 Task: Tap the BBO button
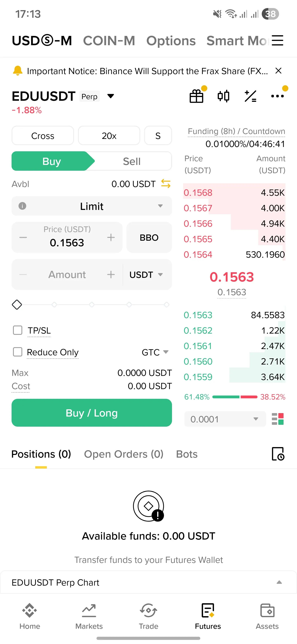pyautogui.click(x=149, y=238)
